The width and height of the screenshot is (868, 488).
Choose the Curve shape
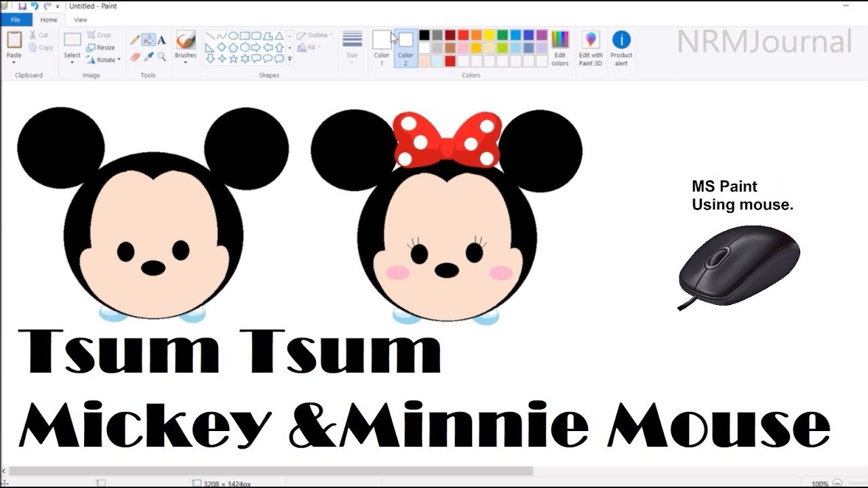pos(221,36)
